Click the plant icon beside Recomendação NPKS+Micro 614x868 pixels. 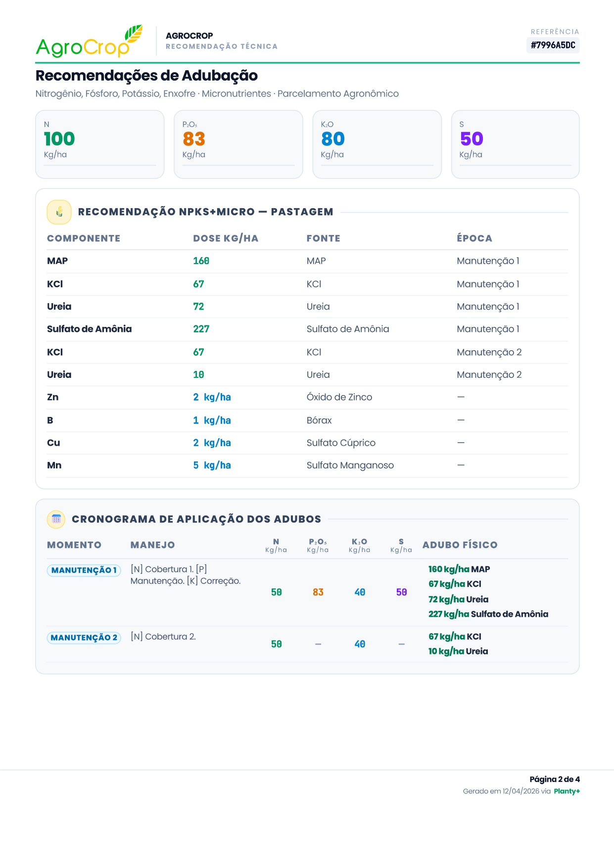(x=59, y=212)
